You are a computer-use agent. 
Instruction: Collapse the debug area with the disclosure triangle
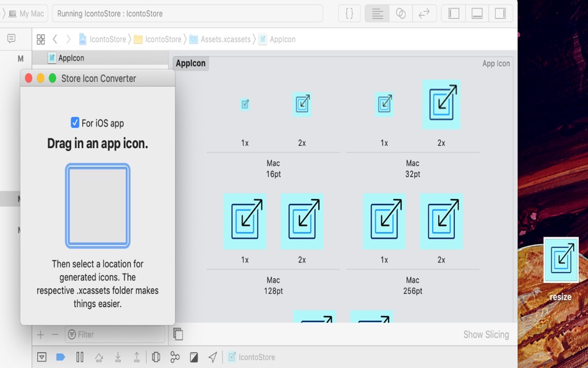tap(41, 357)
